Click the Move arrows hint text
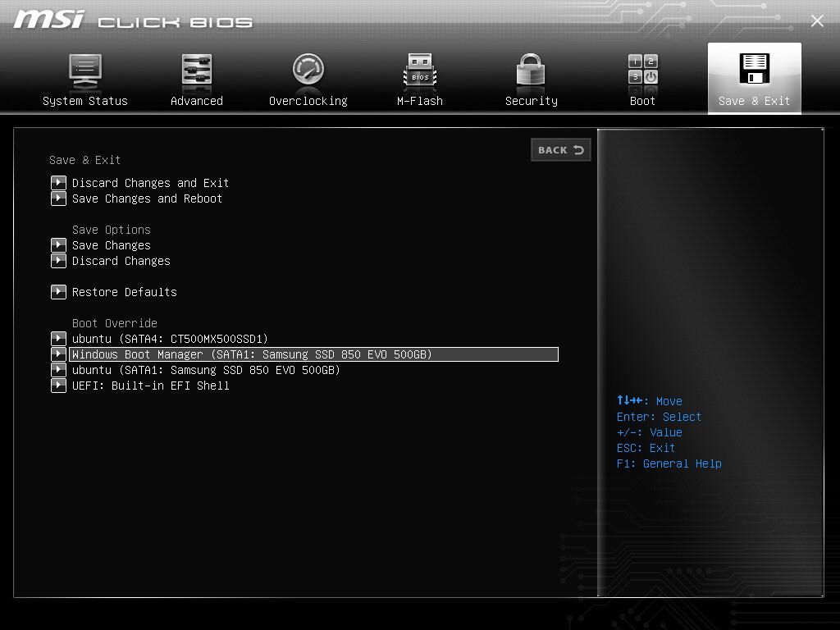 click(650, 400)
